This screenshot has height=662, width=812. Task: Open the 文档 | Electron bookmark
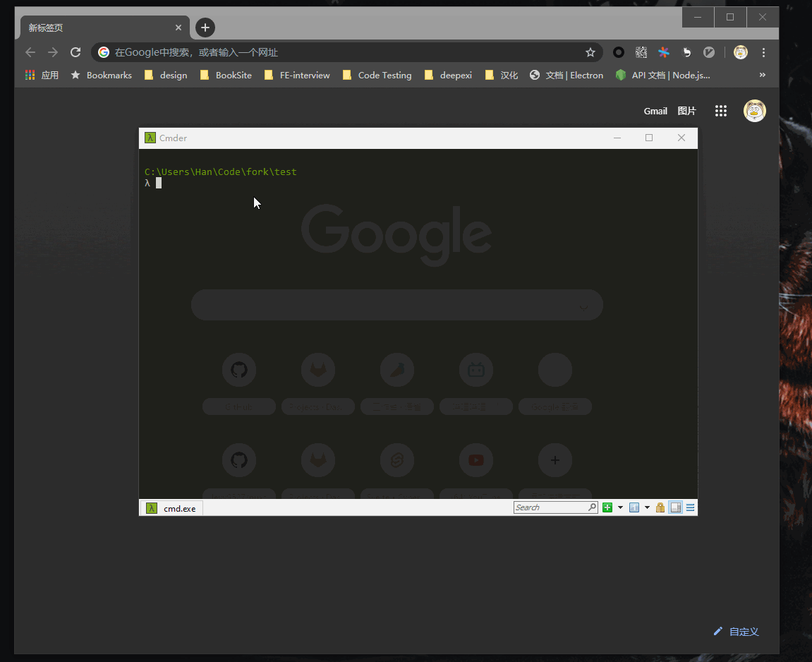[x=566, y=75]
